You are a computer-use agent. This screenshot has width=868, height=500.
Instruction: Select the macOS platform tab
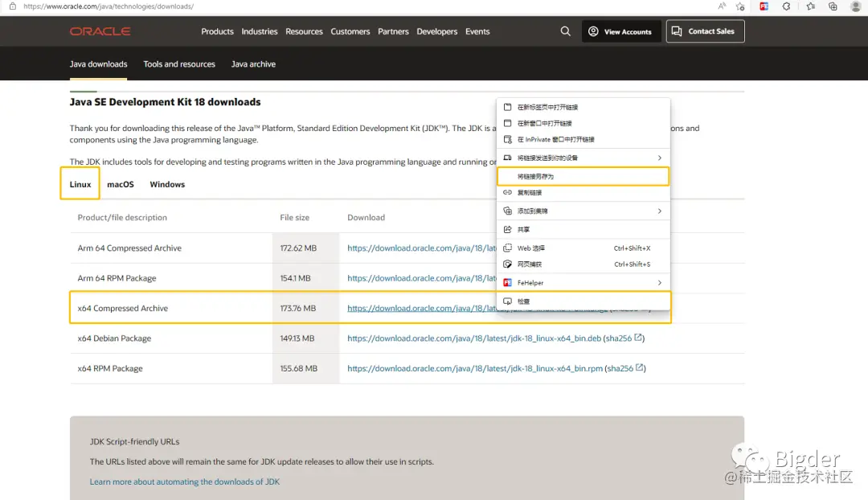120,184
